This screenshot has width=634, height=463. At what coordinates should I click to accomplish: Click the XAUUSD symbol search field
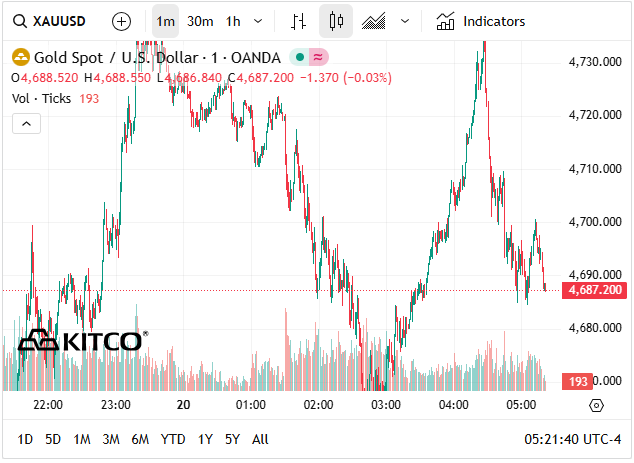[50, 21]
